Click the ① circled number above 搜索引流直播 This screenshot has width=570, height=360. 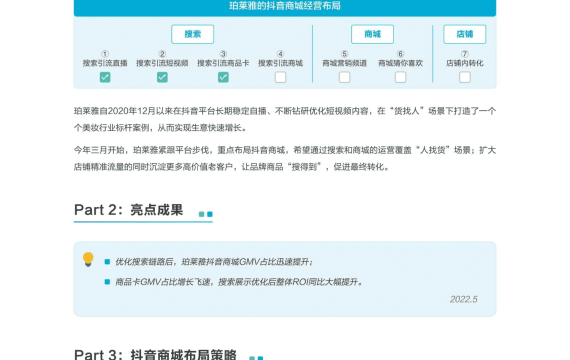pos(105,54)
